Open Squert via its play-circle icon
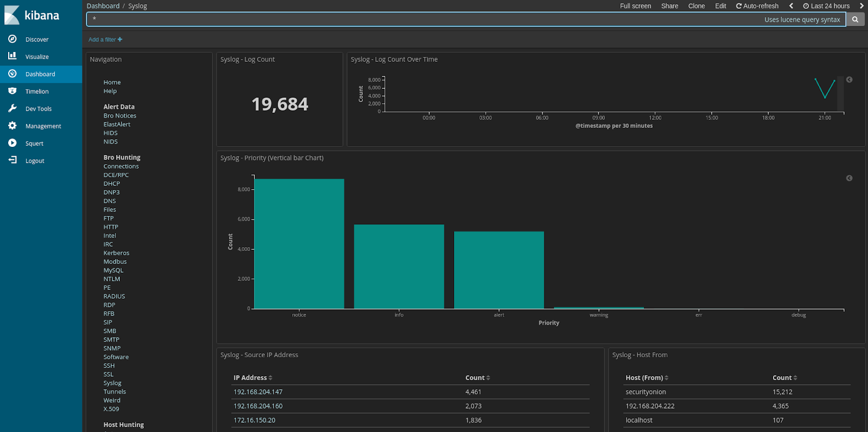868x432 pixels. pos(12,143)
